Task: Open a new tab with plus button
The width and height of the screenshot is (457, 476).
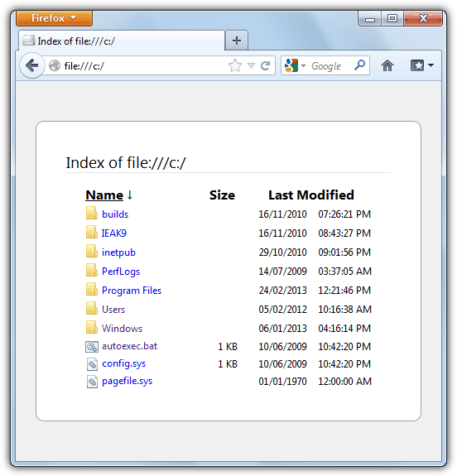Action: (x=237, y=41)
